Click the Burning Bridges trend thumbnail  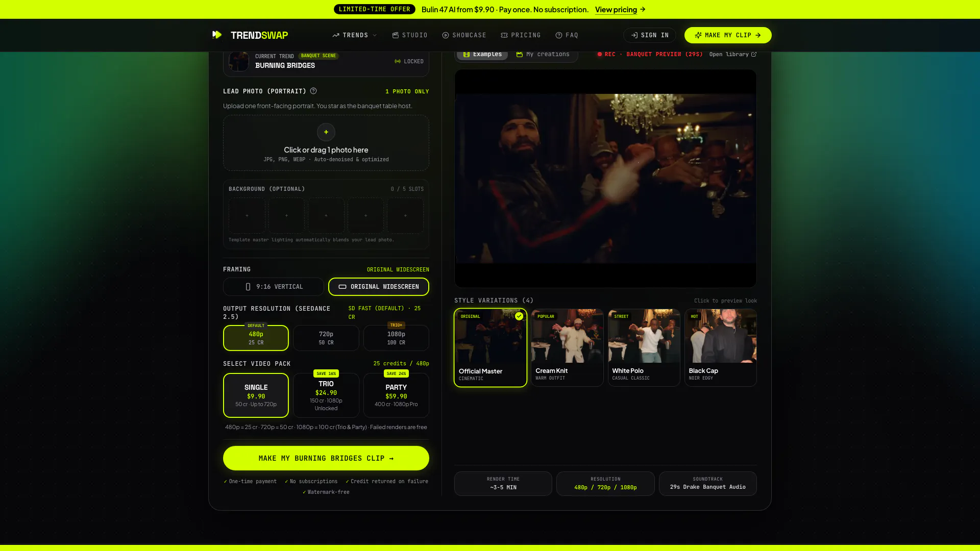click(x=238, y=61)
